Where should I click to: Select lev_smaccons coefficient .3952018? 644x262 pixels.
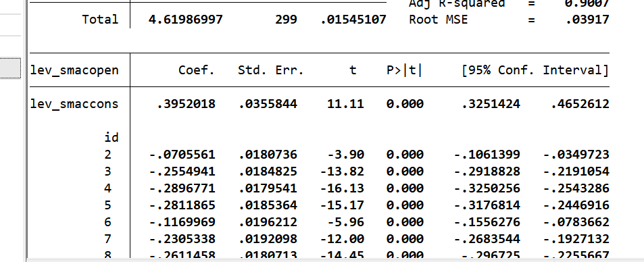click(x=186, y=104)
